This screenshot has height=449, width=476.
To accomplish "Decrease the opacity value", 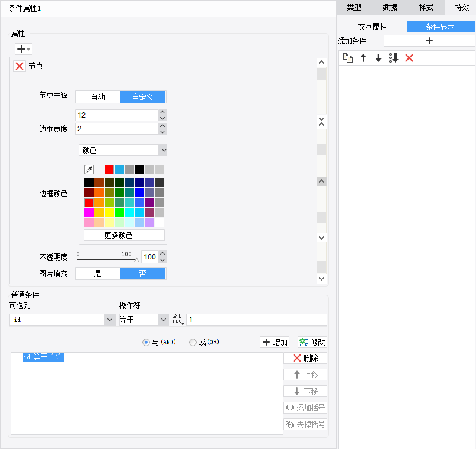I will pos(163,260).
